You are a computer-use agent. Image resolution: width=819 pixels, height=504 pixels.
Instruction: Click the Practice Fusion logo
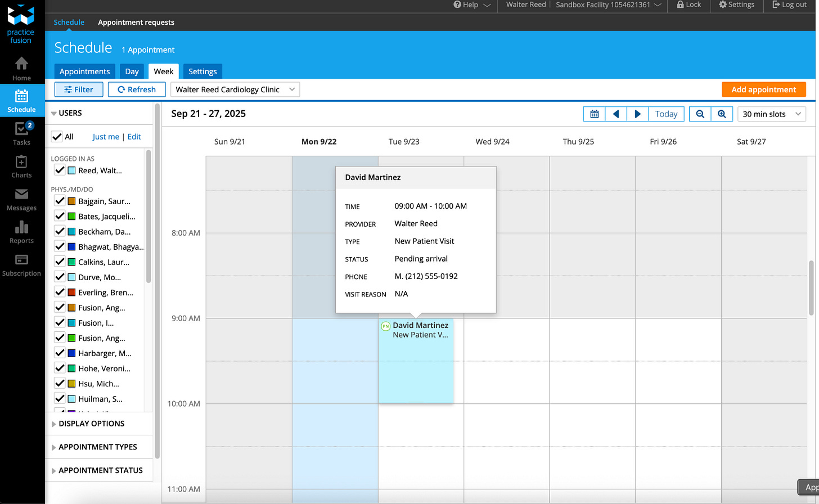point(21,24)
